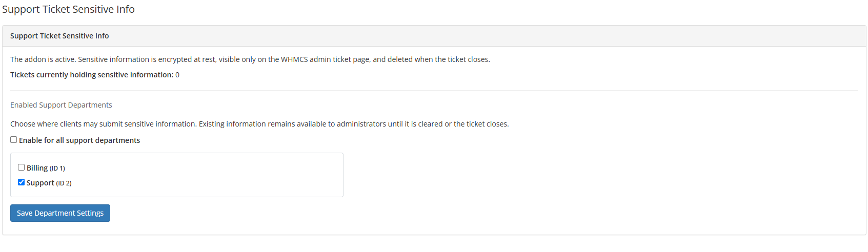Screen dimensions: 868x252
Task: Click the words 'encrypted at rest'
Action: [187, 59]
